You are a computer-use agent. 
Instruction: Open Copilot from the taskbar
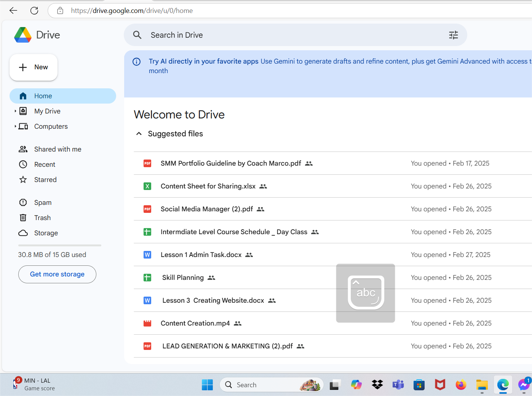click(356, 385)
